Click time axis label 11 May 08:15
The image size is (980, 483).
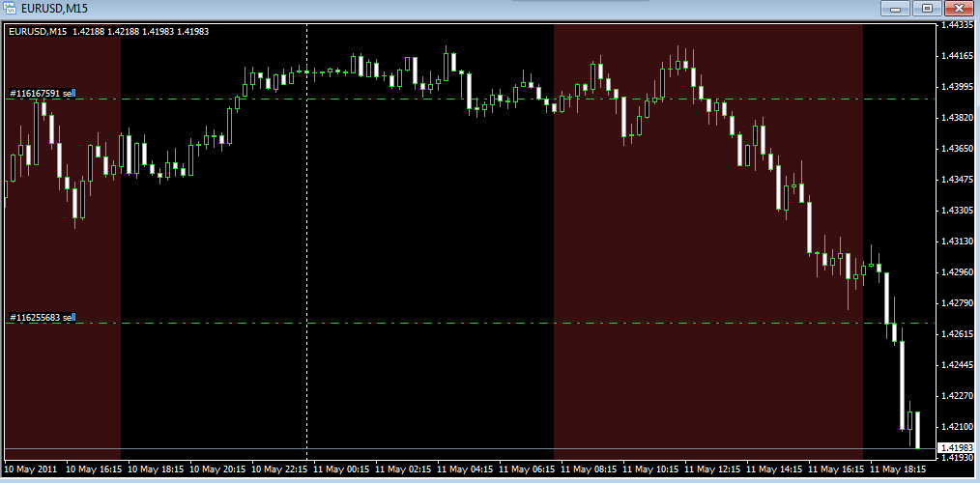coord(589,469)
